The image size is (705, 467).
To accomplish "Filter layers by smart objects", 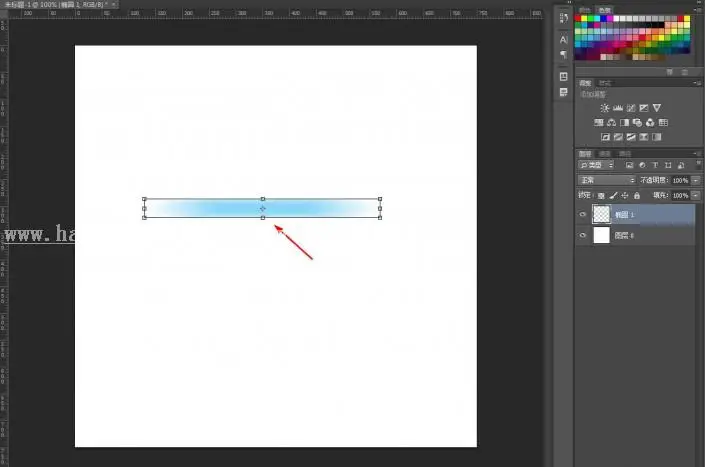I will (681, 165).
